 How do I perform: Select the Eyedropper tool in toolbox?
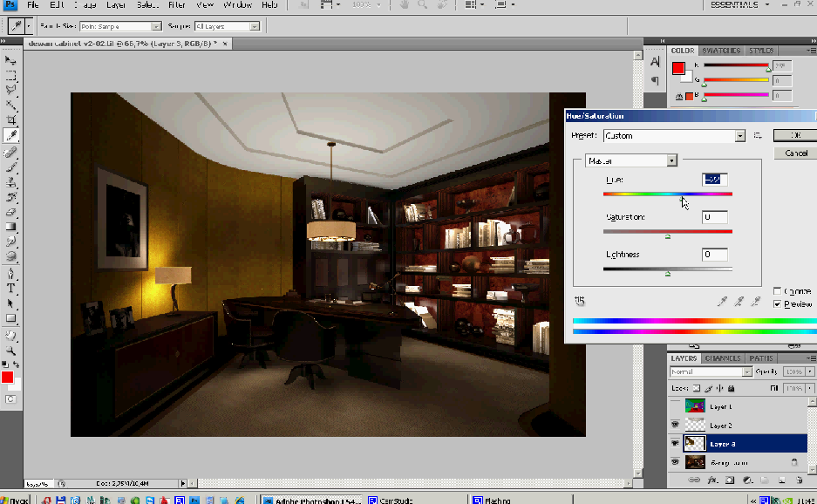(10, 135)
